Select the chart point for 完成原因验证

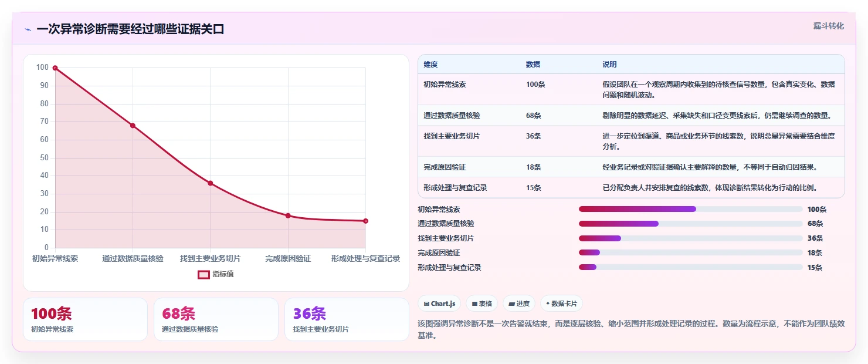288,215
